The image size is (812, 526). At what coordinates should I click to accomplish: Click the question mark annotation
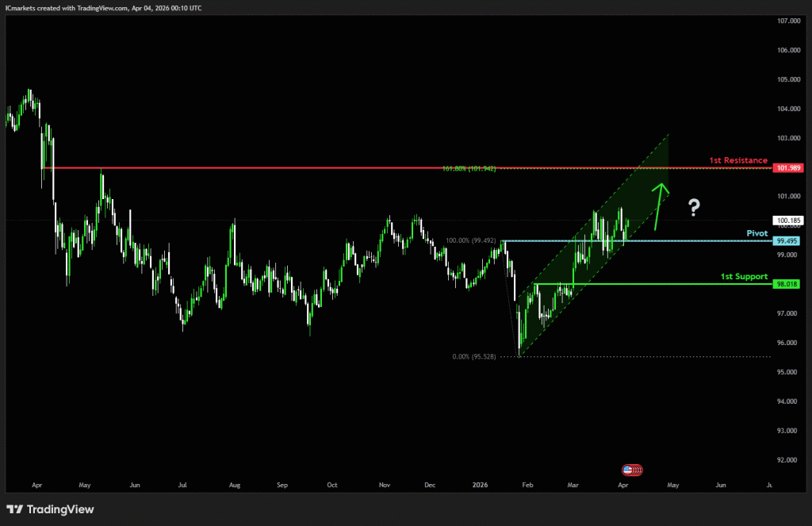tap(693, 207)
